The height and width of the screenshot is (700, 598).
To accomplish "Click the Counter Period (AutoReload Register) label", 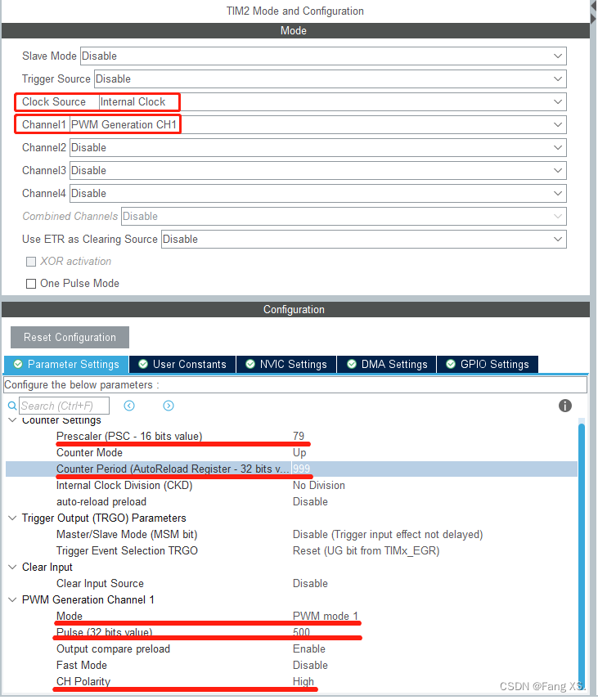I will (173, 469).
